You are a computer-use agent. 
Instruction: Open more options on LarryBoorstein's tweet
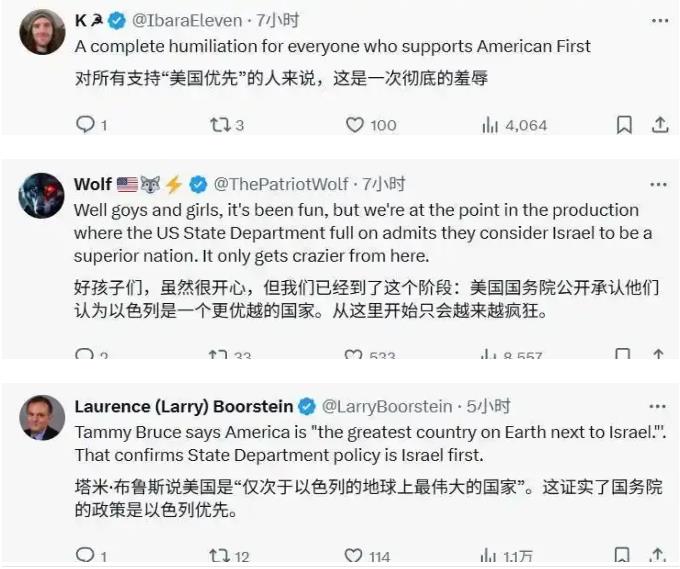point(659,406)
